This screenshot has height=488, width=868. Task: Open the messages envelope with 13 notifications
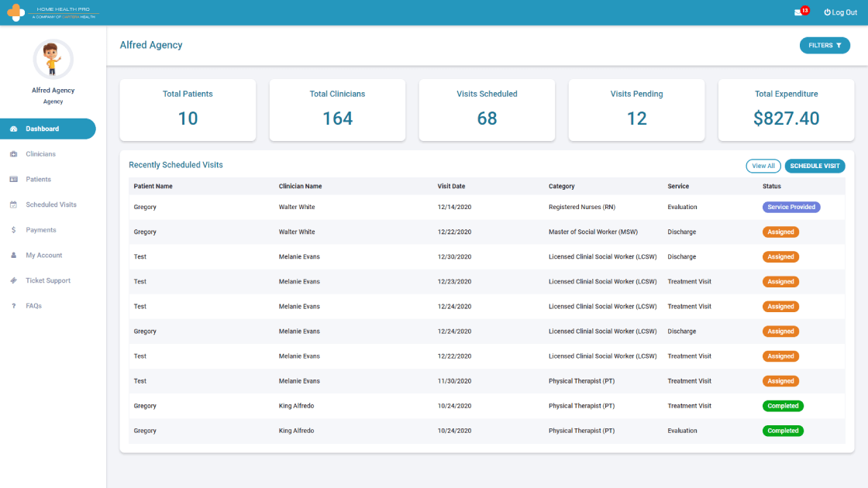pyautogui.click(x=798, y=12)
